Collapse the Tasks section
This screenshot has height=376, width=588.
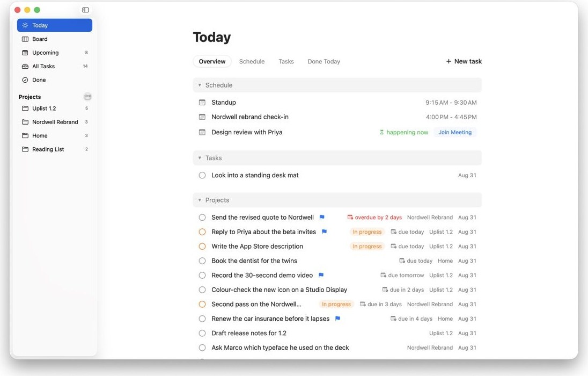pos(200,158)
